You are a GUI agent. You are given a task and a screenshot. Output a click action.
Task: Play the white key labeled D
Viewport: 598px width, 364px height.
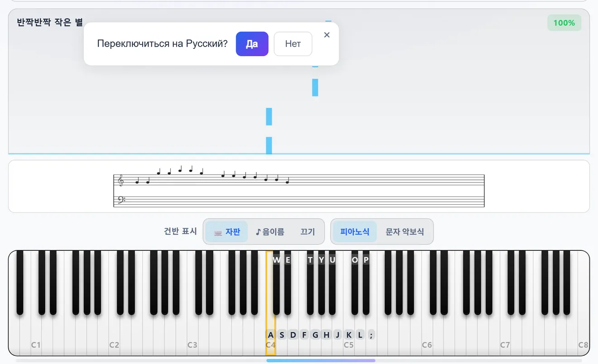[293, 335]
